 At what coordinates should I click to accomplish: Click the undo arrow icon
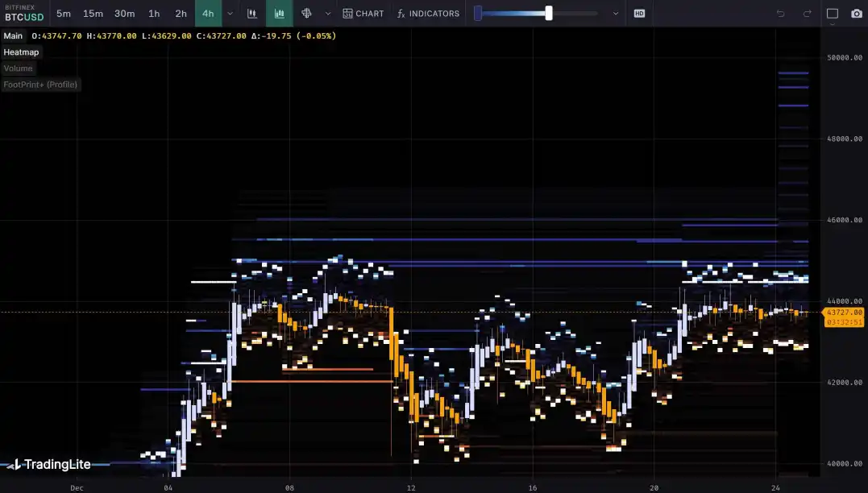coord(780,14)
